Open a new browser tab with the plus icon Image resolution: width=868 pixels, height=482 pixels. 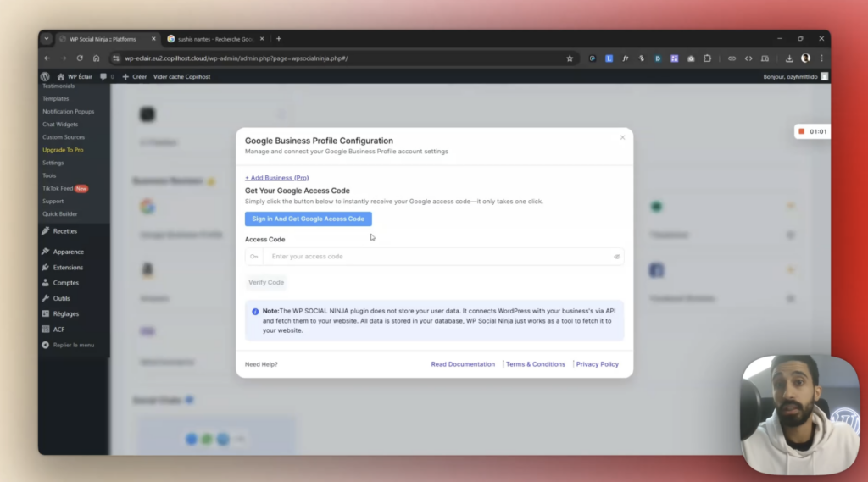tap(278, 39)
